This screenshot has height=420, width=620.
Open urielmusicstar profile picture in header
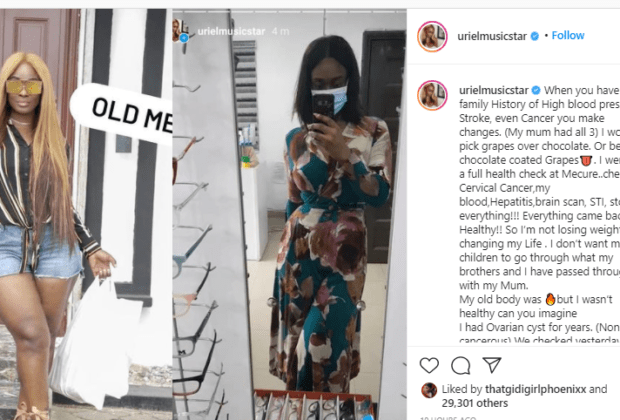[432, 37]
